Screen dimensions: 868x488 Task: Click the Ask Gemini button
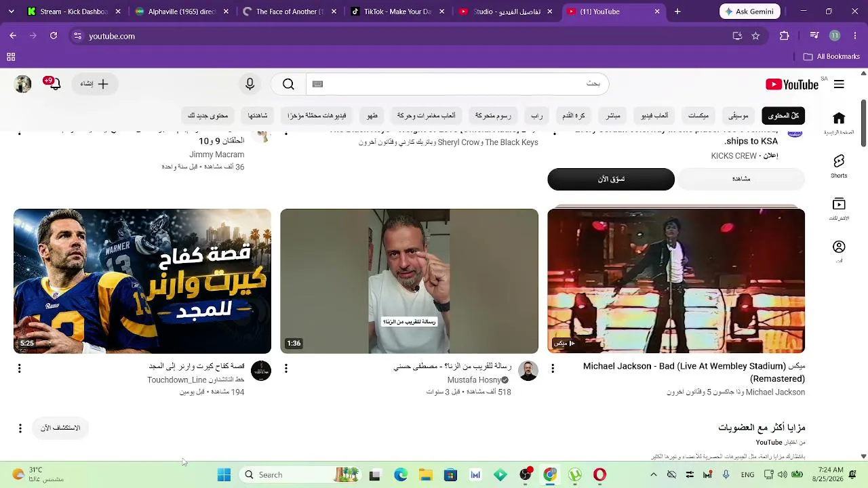[750, 12]
